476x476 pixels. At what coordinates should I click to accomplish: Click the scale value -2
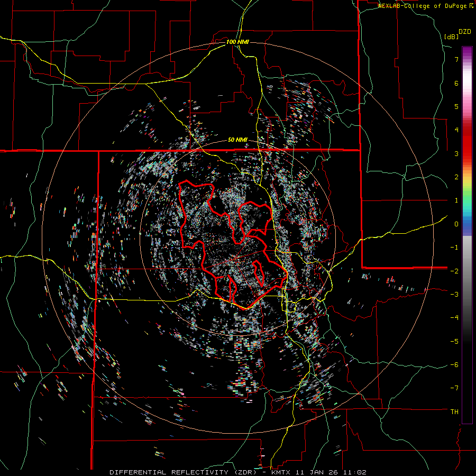(x=454, y=271)
